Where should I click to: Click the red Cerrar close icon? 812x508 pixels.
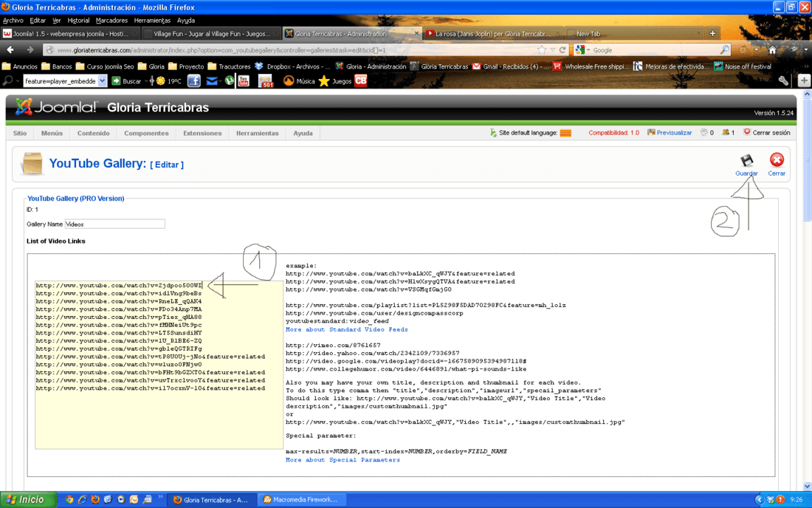pos(777,160)
